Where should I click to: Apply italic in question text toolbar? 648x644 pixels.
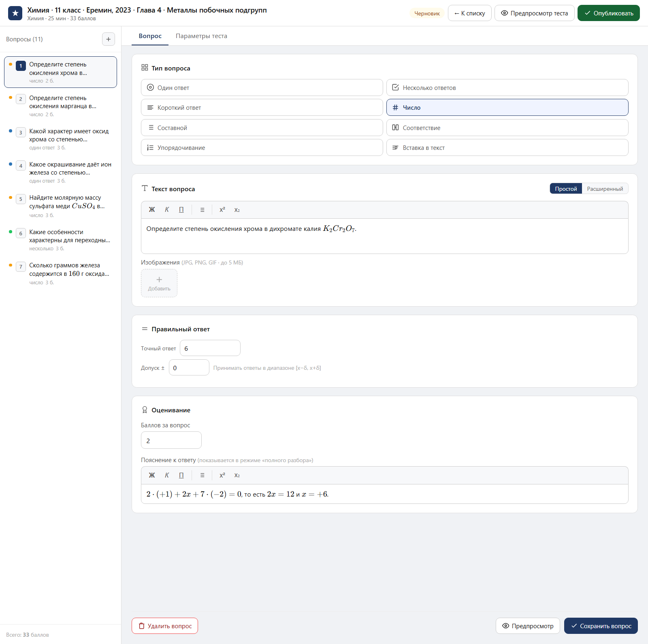tap(167, 210)
